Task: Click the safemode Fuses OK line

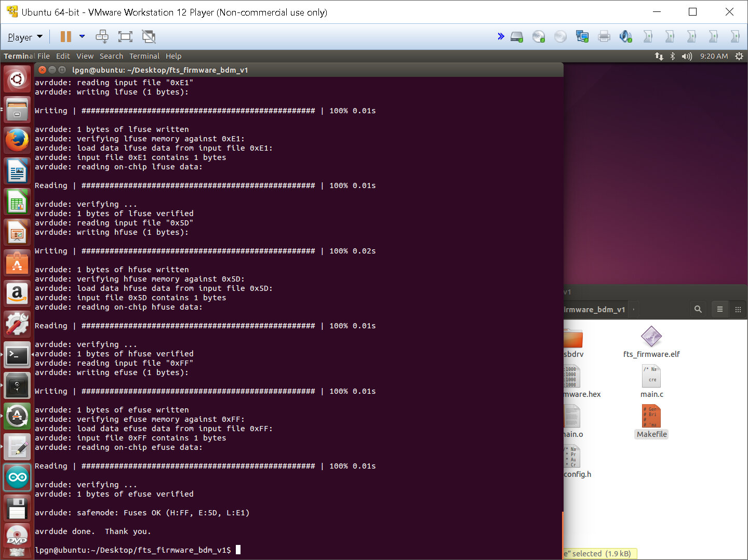Action: point(142,513)
